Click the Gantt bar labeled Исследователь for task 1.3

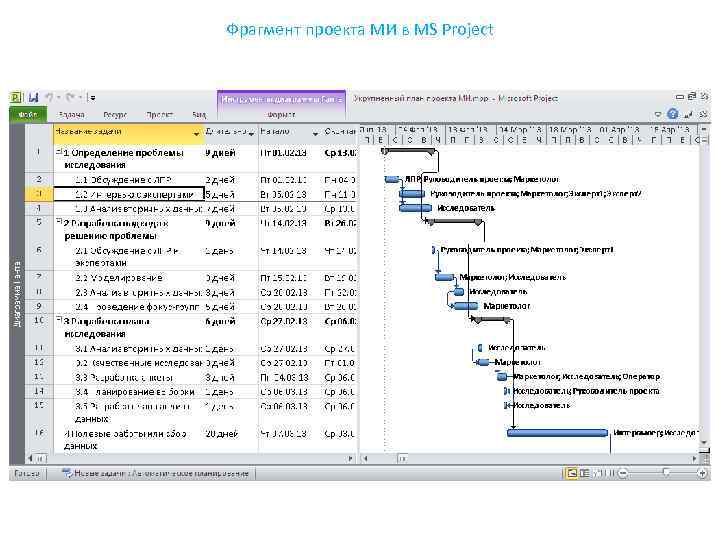[416, 208]
